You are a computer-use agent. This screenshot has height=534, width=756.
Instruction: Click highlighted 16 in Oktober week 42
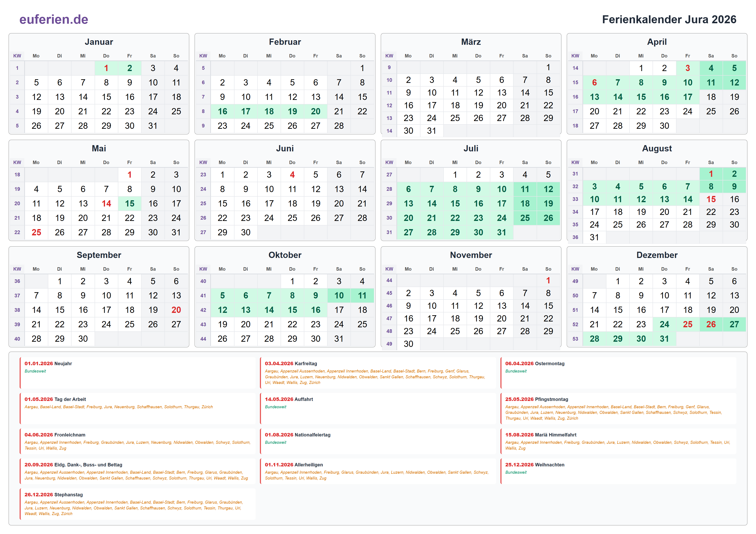(316, 310)
